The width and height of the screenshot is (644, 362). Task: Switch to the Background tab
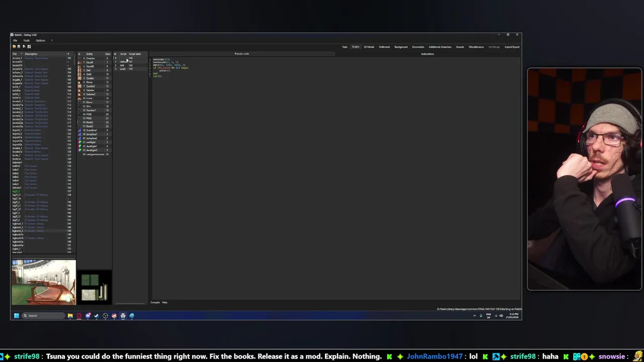tap(401, 47)
